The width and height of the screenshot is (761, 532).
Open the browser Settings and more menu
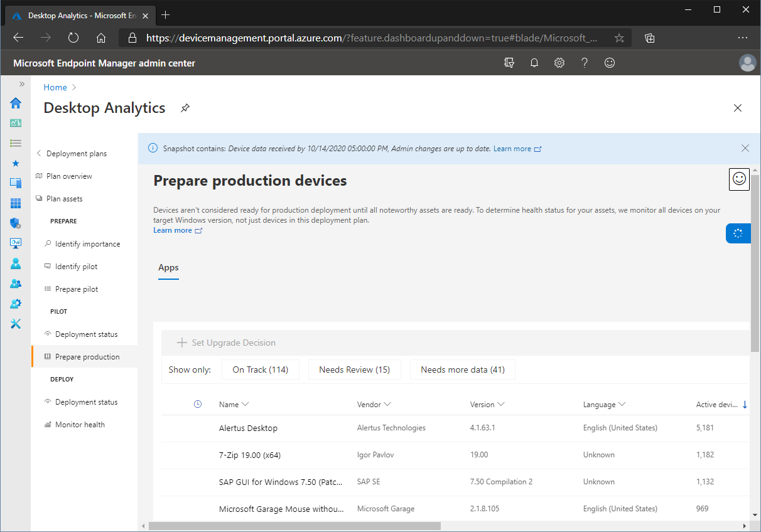coord(743,38)
